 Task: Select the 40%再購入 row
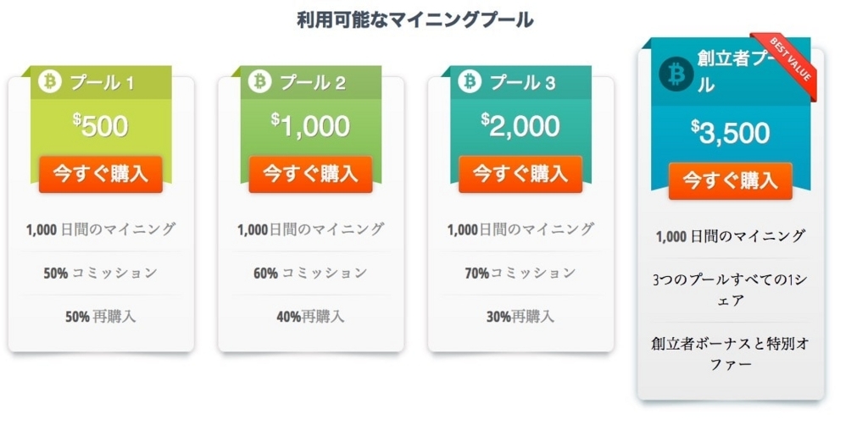pyautogui.click(x=310, y=317)
